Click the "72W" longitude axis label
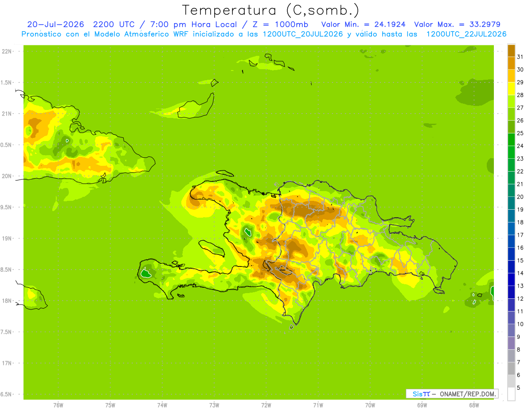The image size is (532, 411). coord(266,405)
